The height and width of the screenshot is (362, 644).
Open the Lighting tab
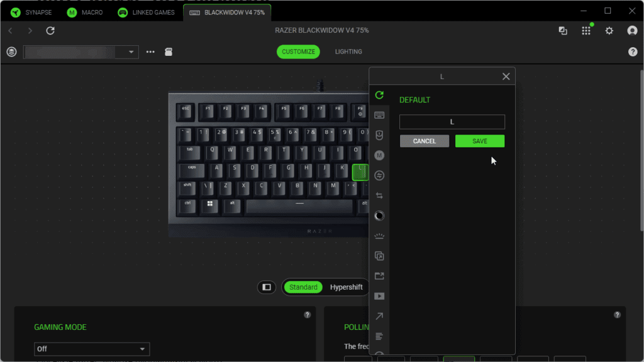point(348,52)
